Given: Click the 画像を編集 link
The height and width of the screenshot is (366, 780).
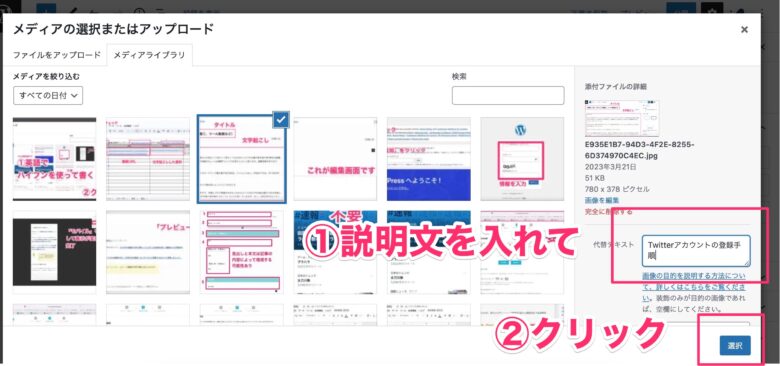Looking at the screenshot, I should click(x=602, y=200).
